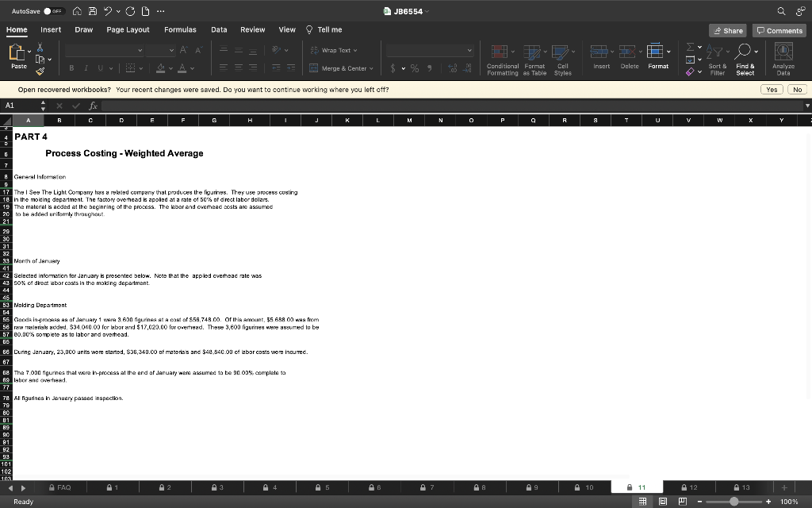The width and height of the screenshot is (812, 508).
Task: Toggle Underline formatting
Action: tap(100, 68)
